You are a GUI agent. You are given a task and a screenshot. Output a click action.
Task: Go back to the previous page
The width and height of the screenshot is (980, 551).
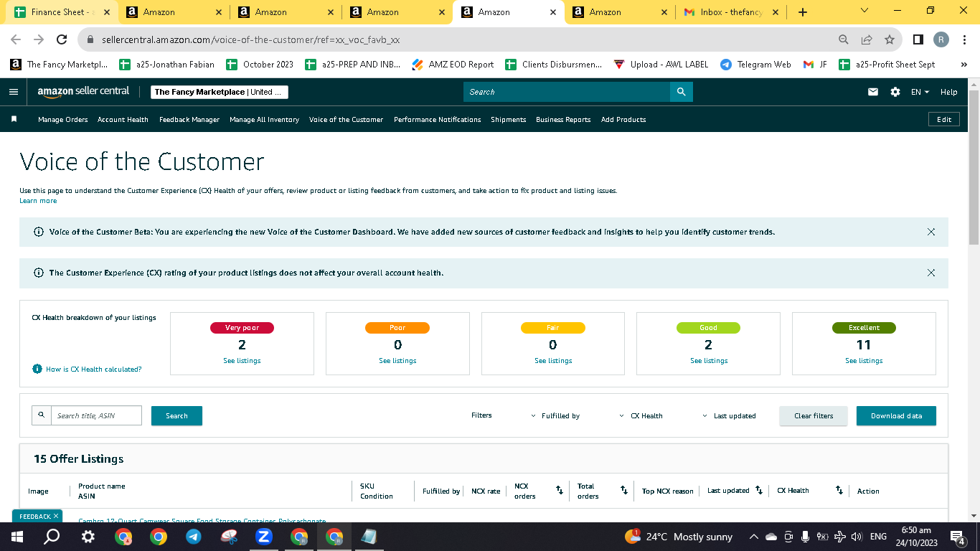coord(16,39)
